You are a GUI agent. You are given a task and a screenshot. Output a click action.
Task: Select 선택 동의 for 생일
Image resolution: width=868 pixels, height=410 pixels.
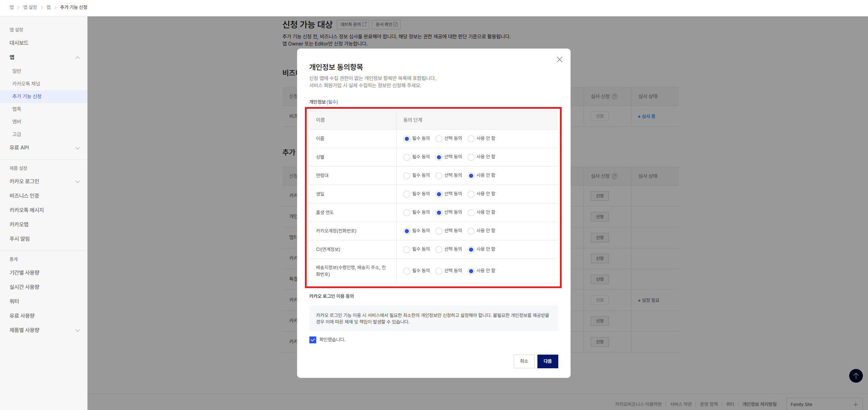pos(439,194)
